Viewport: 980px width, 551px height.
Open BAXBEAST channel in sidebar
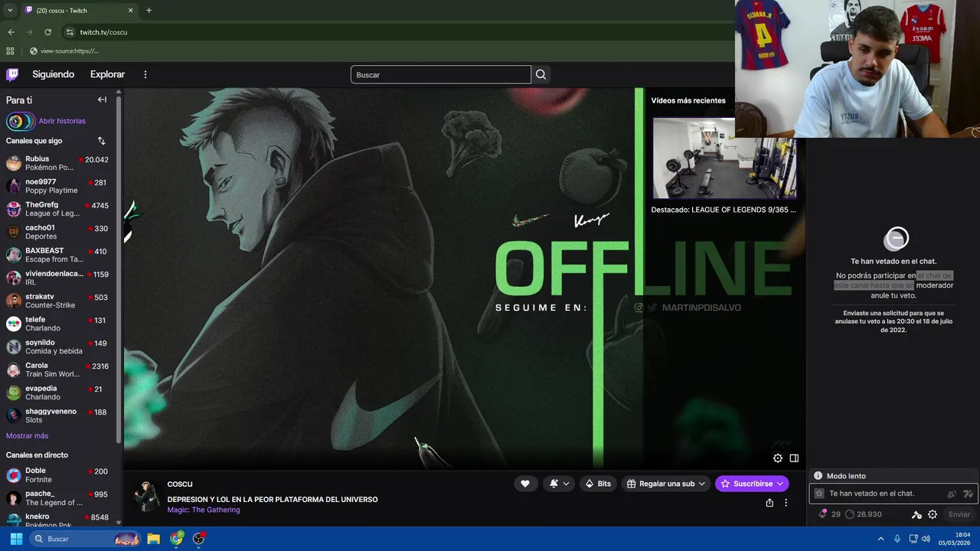point(58,255)
